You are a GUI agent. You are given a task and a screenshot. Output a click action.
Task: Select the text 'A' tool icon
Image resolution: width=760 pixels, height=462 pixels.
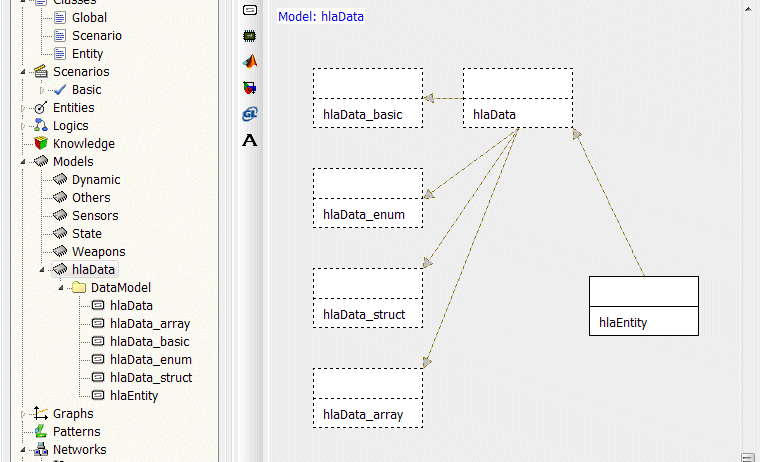coord(250,140)
